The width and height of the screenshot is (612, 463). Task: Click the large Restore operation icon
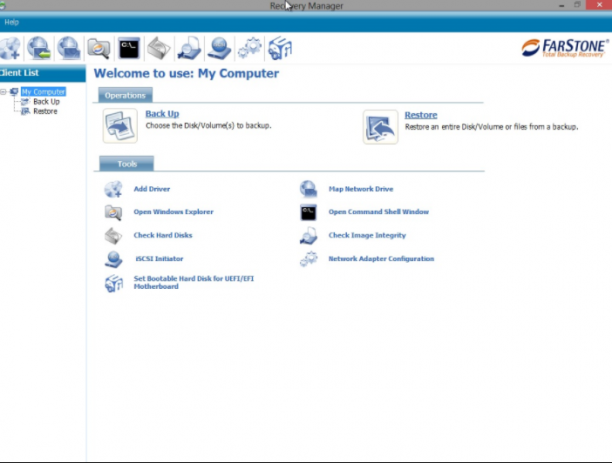[x=380, y=127]
